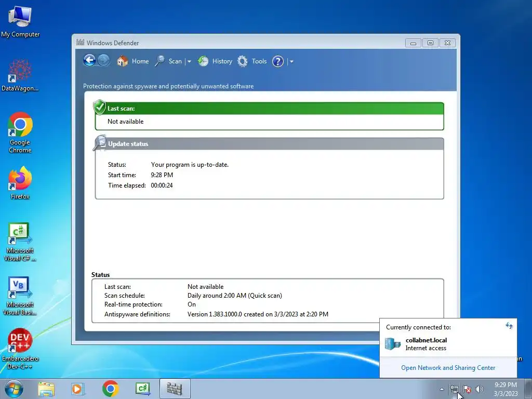
Task: Go back with the blue Back arrow
Action: point(89,61)
